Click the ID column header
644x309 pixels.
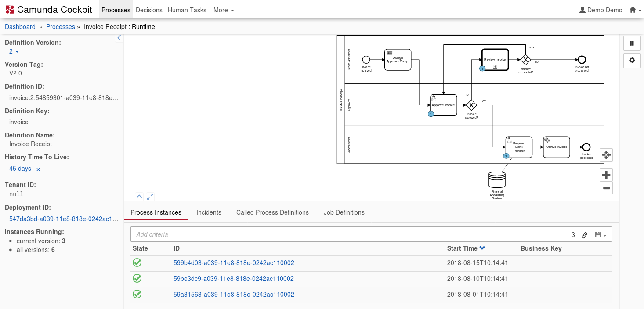click(x=177, y=248)
